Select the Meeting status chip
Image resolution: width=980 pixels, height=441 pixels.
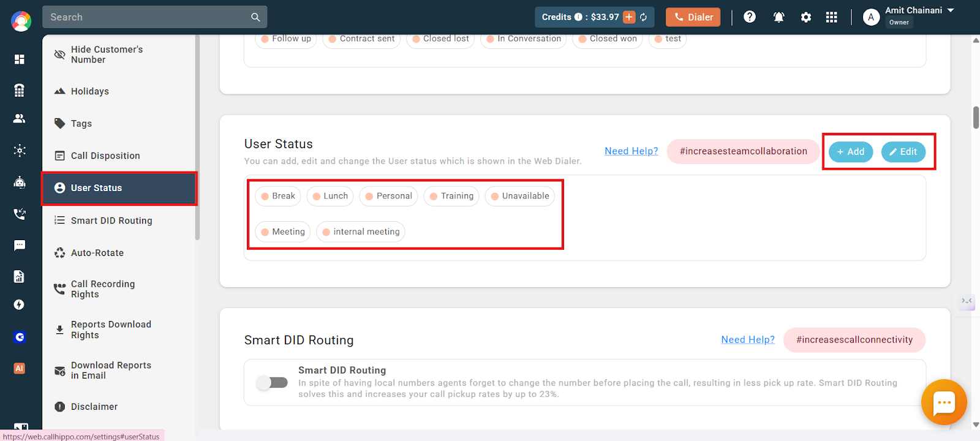coord(283,232)
